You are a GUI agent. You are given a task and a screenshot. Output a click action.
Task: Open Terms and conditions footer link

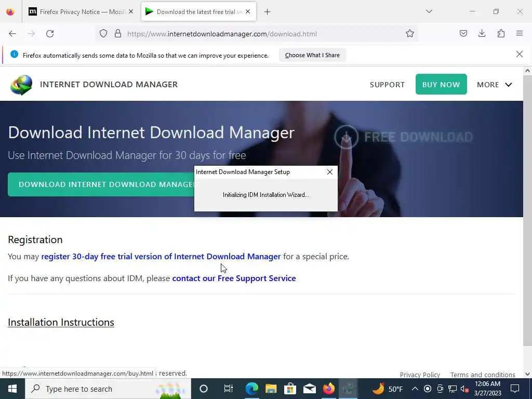(x=483, y=375)
